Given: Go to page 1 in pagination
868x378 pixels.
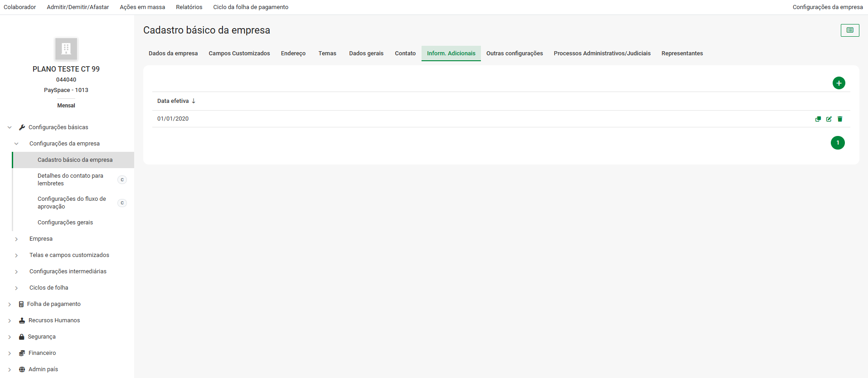Looking at the screenshot, I should pyautogui.click(x=838, y=143).
